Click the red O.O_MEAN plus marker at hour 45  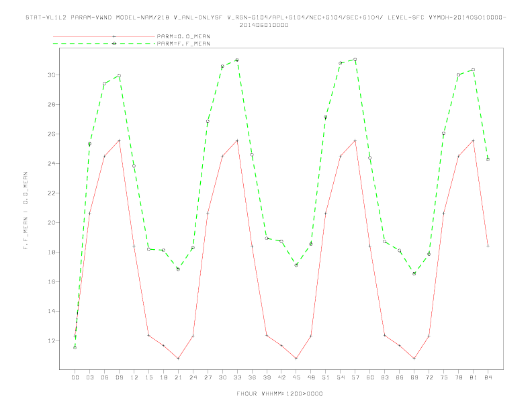pos(296,359)
